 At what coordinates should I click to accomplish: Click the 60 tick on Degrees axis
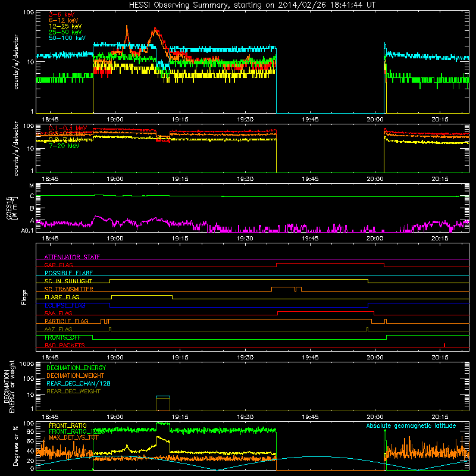[x=31, y=441]
